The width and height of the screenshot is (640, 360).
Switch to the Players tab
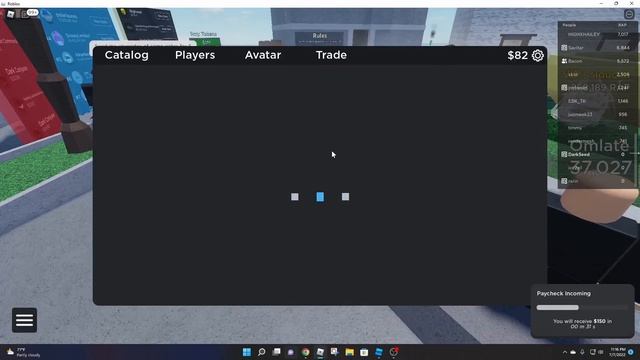pos(195,55)
